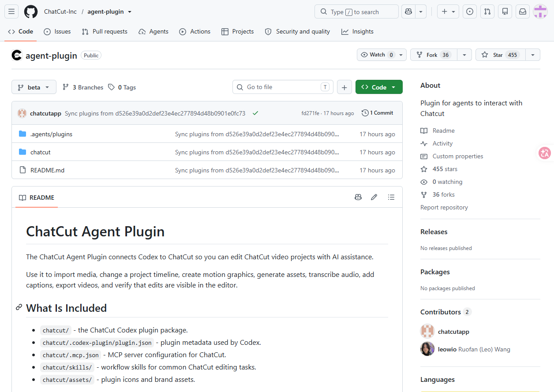The width and height of the screenshot is (554, 392).
Task: Go to GitHub homepage via Octocat logo
Action: (31, 11)
